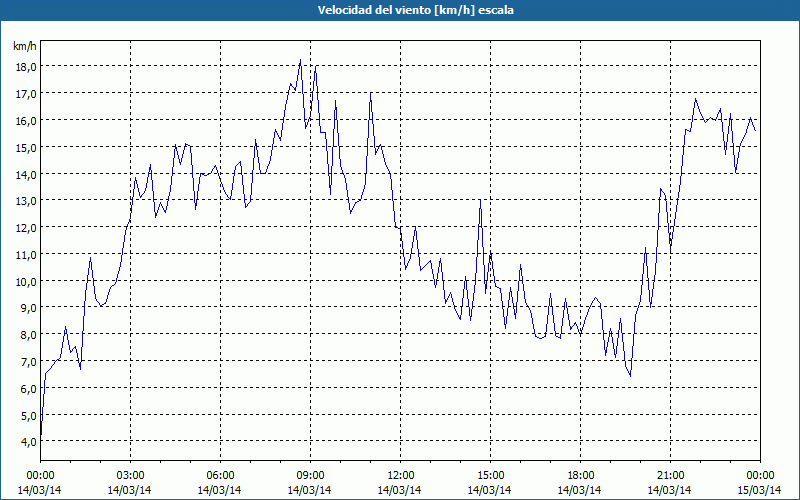Select the 14/03/14 date under 09:00
800x500 pixels.
(309, 490)
